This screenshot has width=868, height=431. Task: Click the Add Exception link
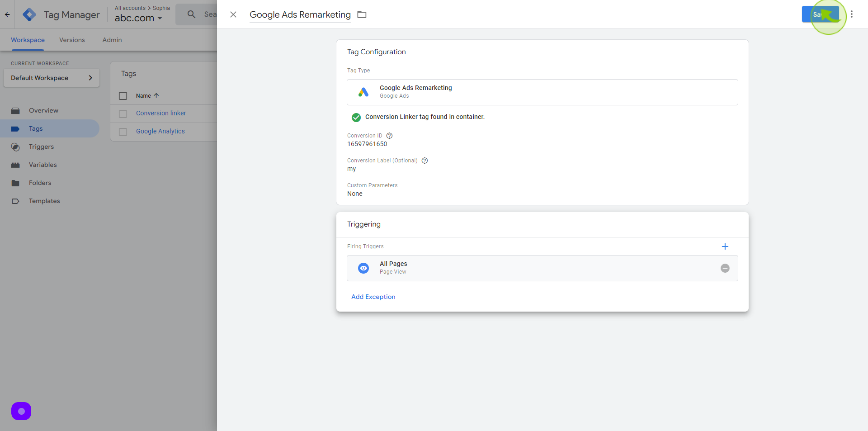(373, 297)
